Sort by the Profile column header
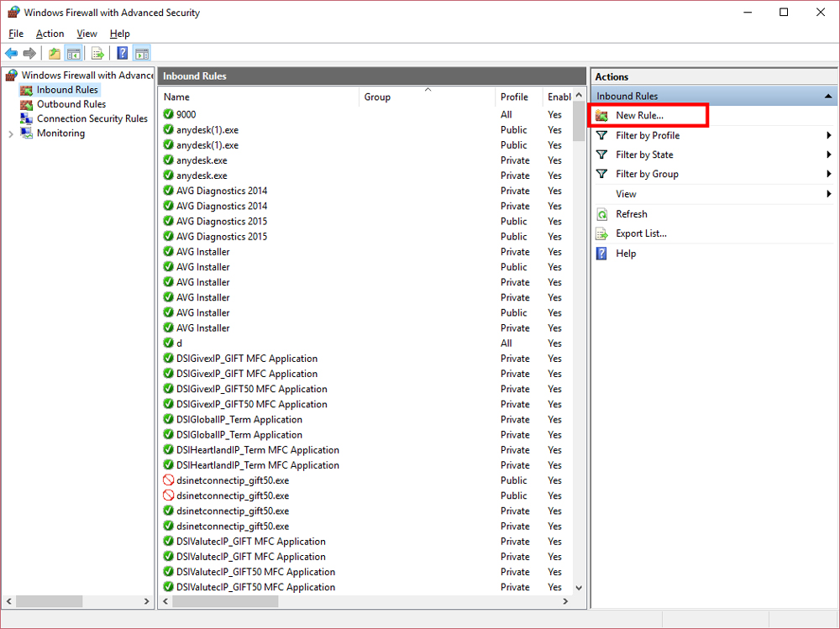Image resolution: width=840 pixels, height=629 pixels. pos(518,97)
